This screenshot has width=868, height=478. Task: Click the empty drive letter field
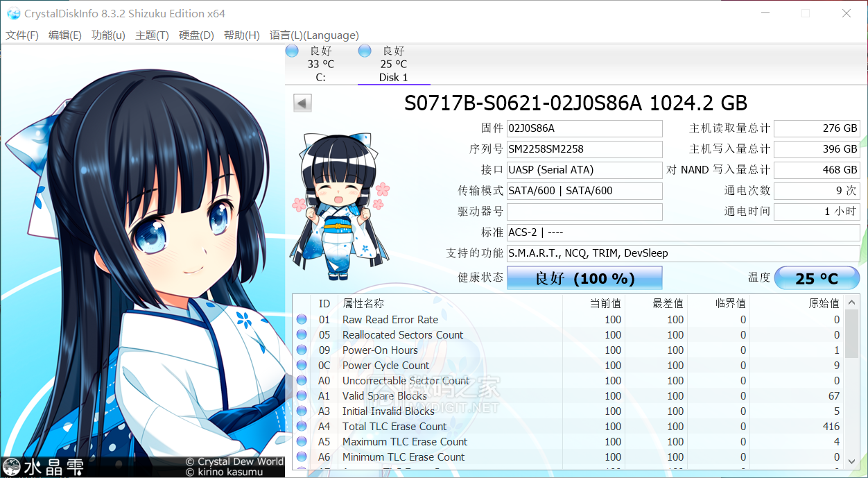pos(584,212)
